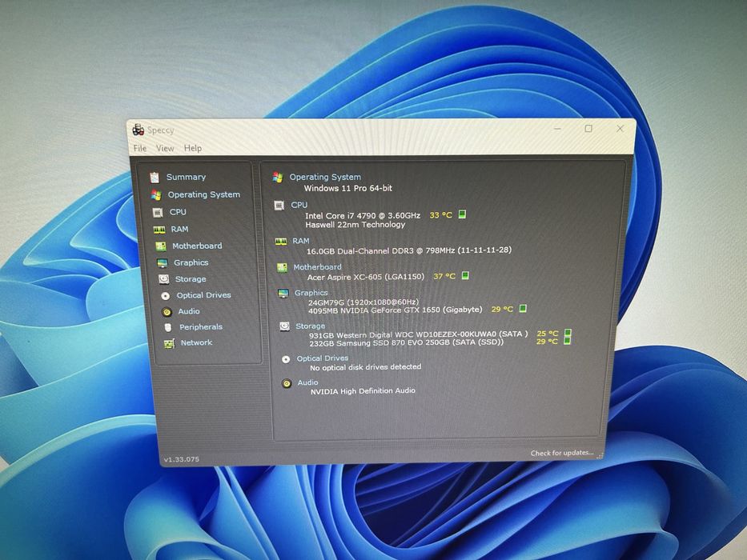The height and width of the screenshot is (560, 747).
Task: Click "931GB Western Digital" storage line
Action: pos(418,334)
